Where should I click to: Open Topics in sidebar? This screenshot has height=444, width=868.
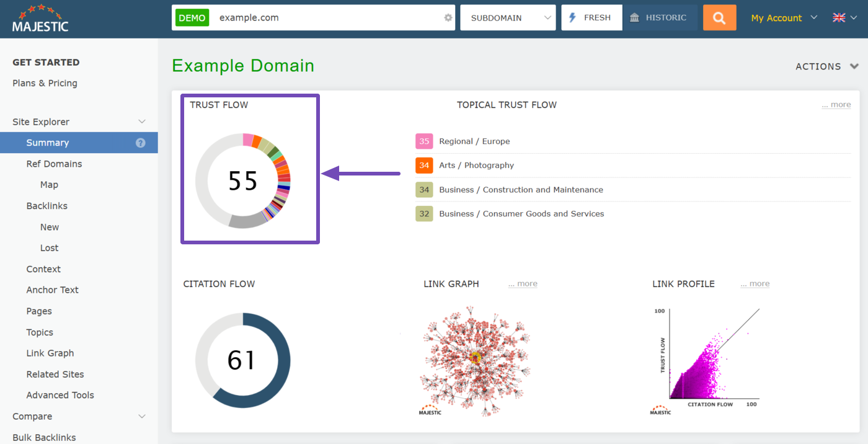40,332
